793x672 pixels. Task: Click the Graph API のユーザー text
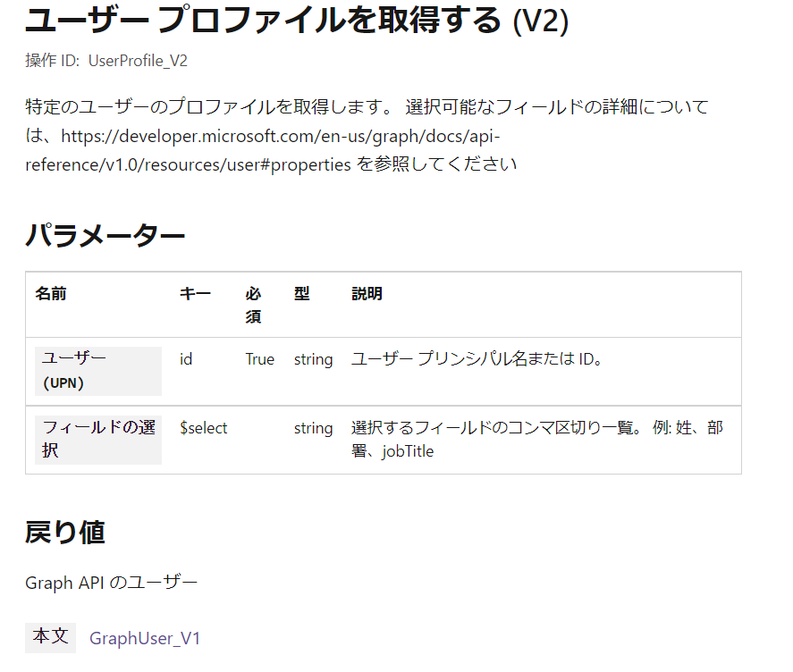click(x=111, y=583)
